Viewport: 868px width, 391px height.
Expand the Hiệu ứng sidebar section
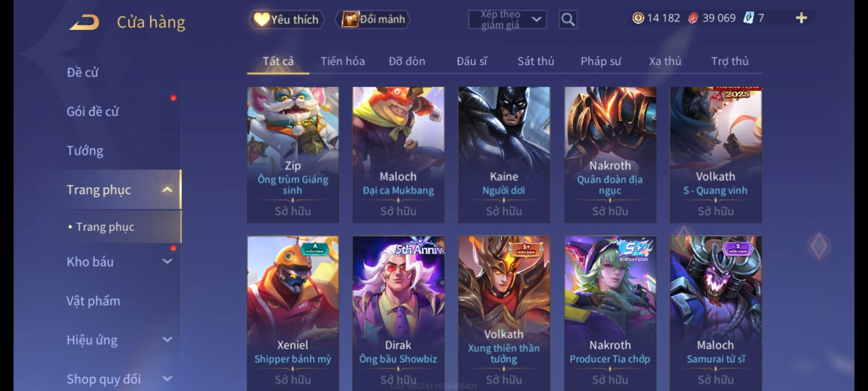tap(167, 340)
